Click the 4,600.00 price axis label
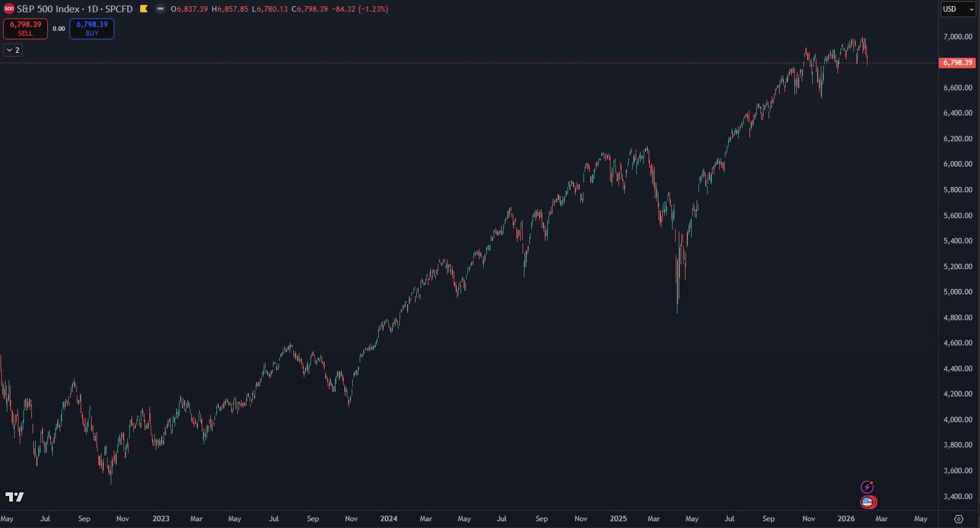This screenshot has width=980, height=528. pos(958,343)
